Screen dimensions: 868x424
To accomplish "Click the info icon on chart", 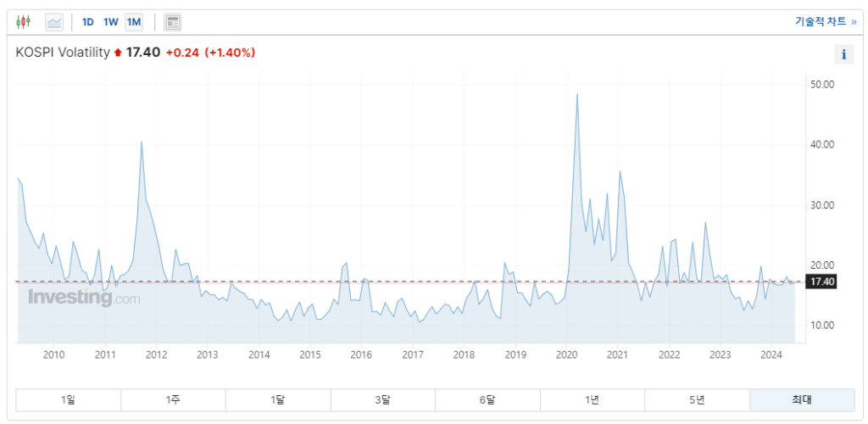I will [843, 55].
